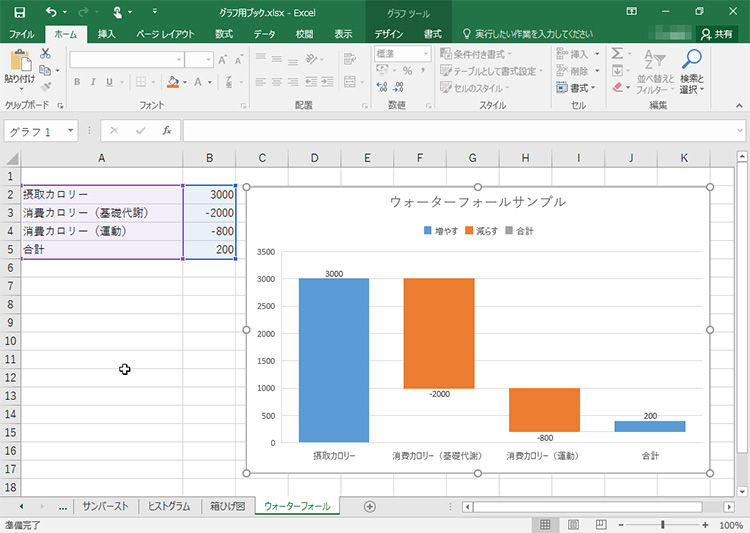Click the Undo arrow icon

tap(51, 11)
